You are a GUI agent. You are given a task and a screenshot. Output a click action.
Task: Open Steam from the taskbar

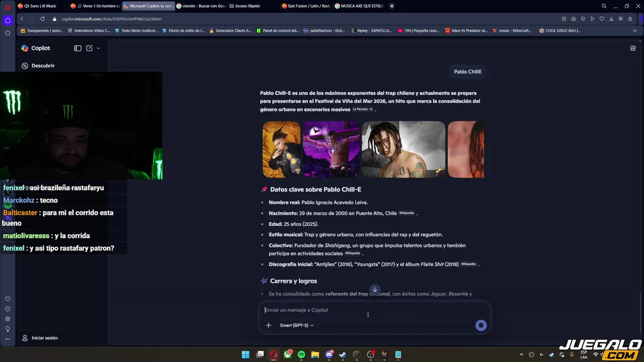click(x=343, y=354)
